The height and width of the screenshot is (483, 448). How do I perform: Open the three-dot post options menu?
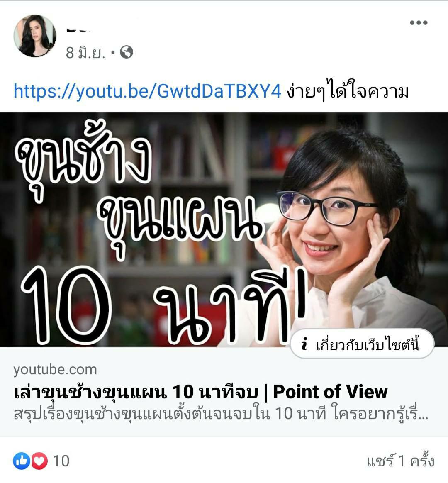click(419, 22)
